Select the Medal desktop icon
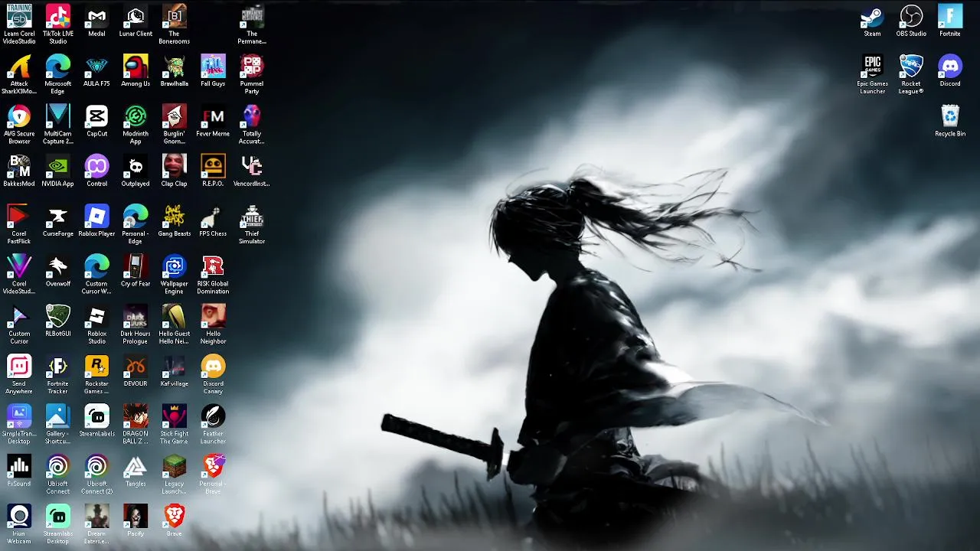Viewport: 980px width, 551px height. coord(96,21)
